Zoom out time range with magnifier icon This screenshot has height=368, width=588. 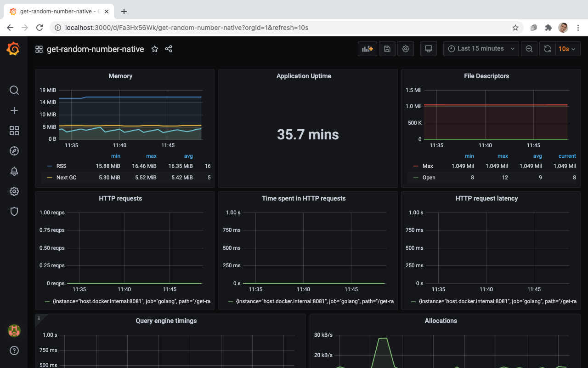point(529,49)
